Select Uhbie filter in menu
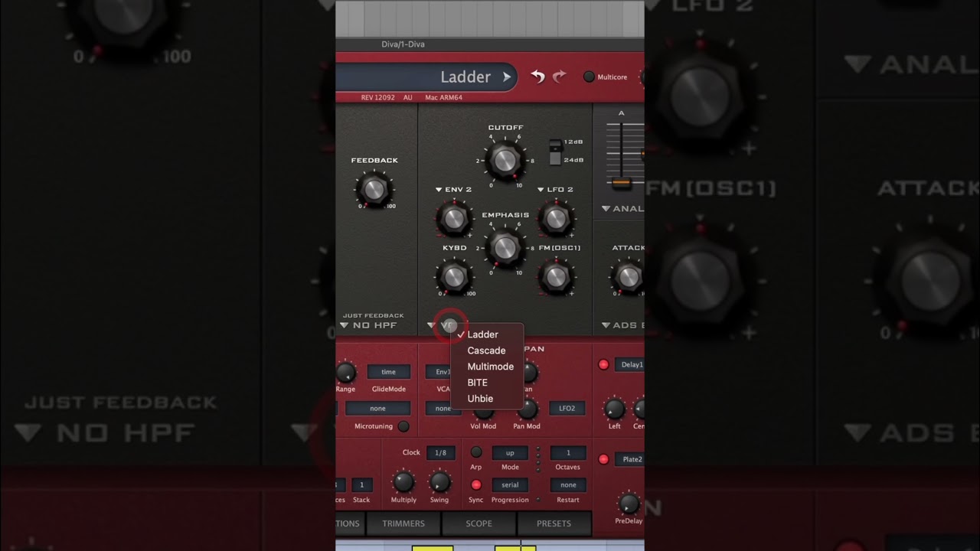The width and height of the screenshot is (980, 551). point(487,399)
